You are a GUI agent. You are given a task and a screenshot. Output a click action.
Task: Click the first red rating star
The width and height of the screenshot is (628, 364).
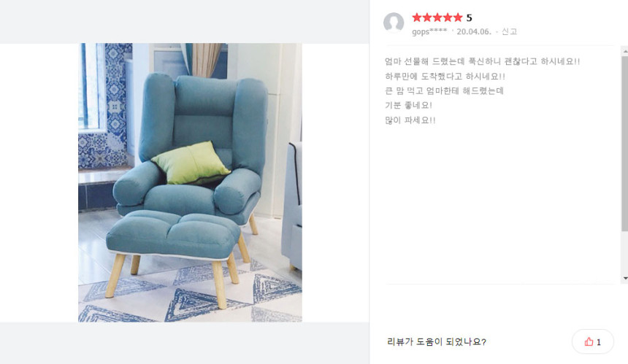pyautogui.click(x=416, y=18)
